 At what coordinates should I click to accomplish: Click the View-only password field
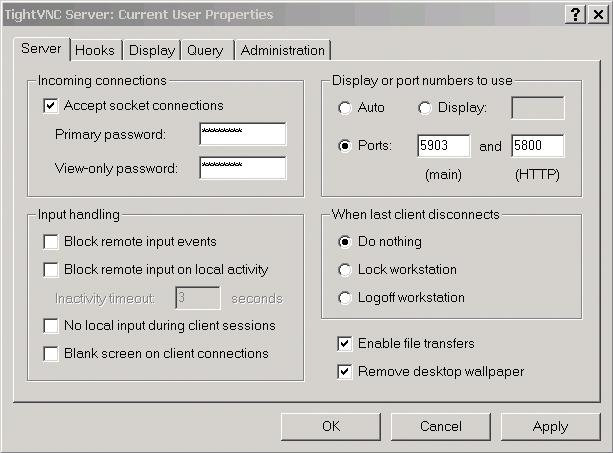click(x=243, y=168)
